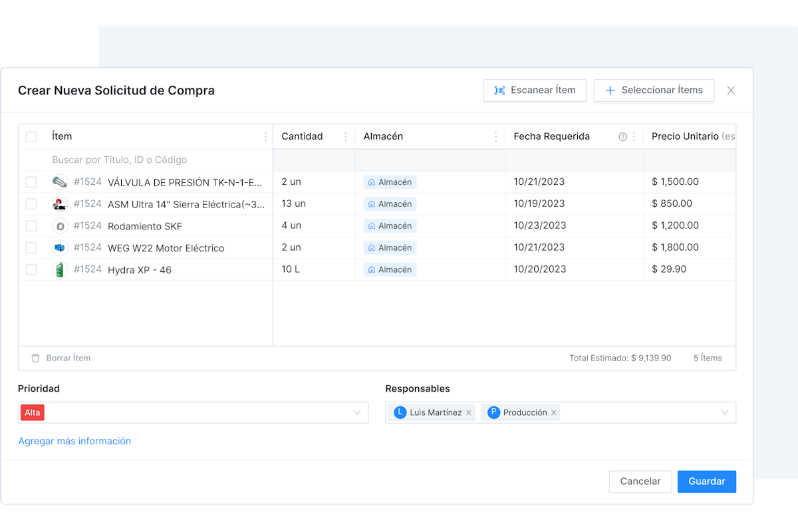Open the Agregar más información link

(x=74, y=441)
